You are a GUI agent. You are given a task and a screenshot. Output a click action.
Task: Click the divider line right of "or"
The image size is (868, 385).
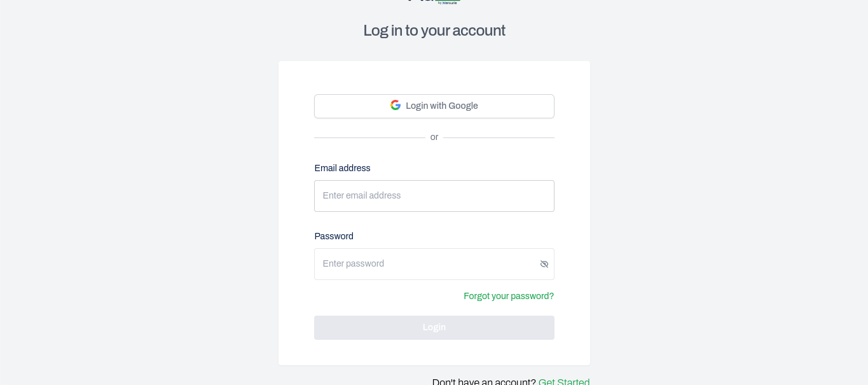tap(499, 137)
